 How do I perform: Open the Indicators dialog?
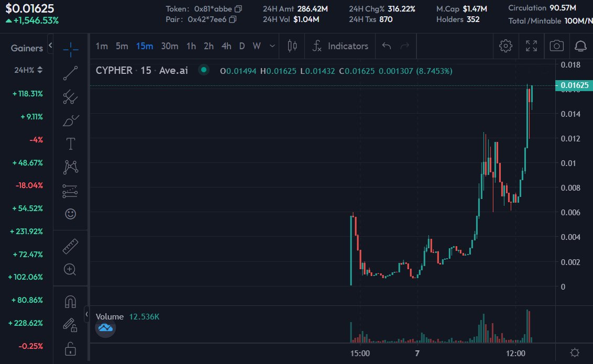coord(341,46)
